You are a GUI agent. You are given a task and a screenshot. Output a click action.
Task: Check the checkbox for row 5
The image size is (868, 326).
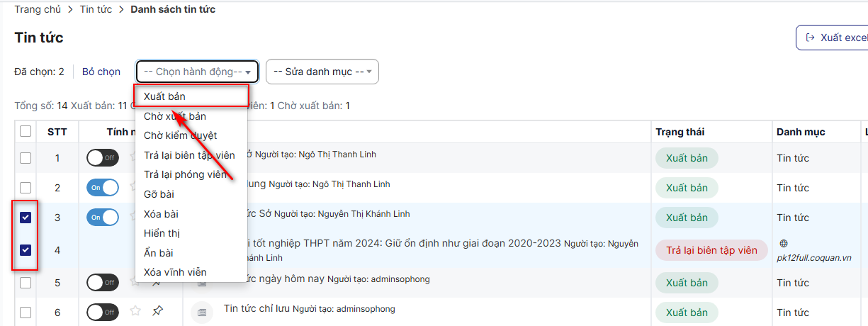[26, 283]
